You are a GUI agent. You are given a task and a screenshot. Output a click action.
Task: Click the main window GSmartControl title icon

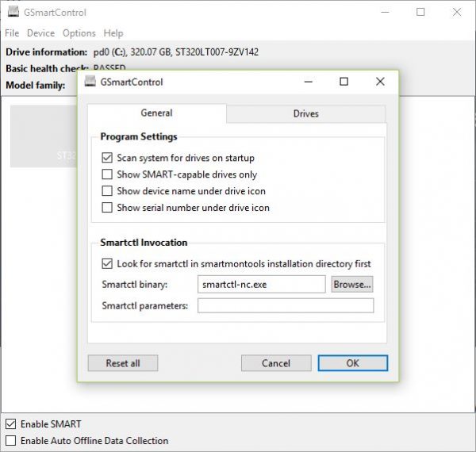(13, 12)
